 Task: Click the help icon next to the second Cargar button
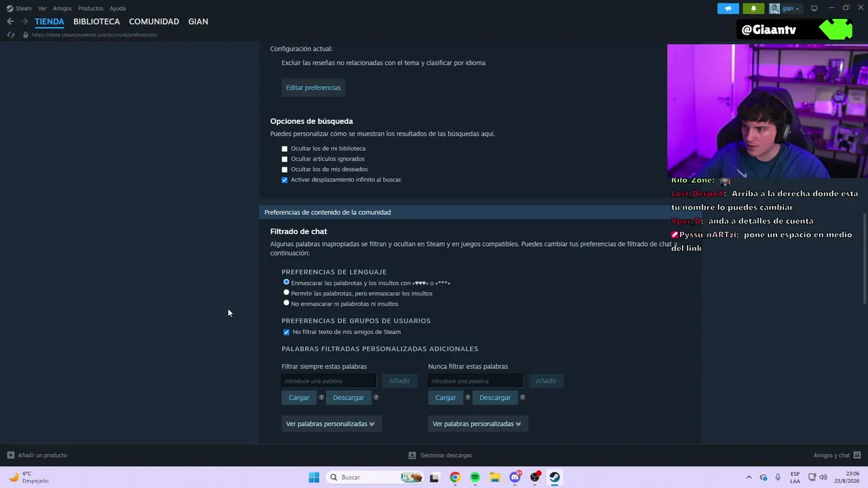pos(468,397)
